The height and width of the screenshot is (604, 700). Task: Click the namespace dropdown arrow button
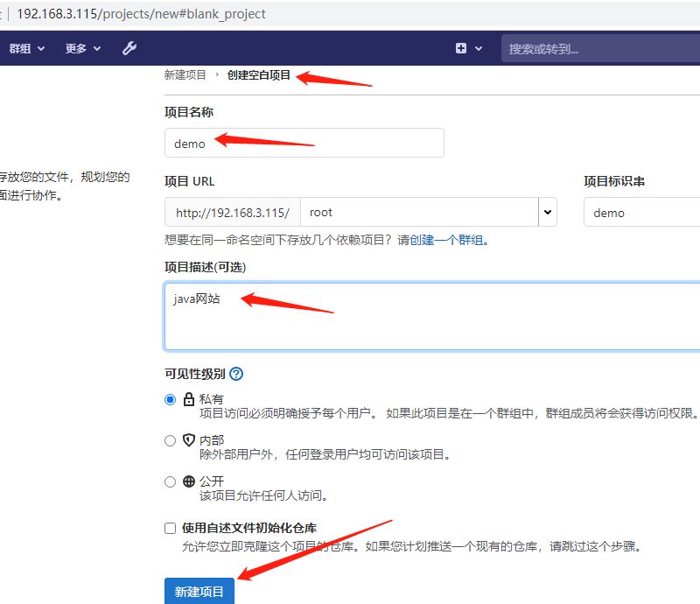tap(548, 212)
